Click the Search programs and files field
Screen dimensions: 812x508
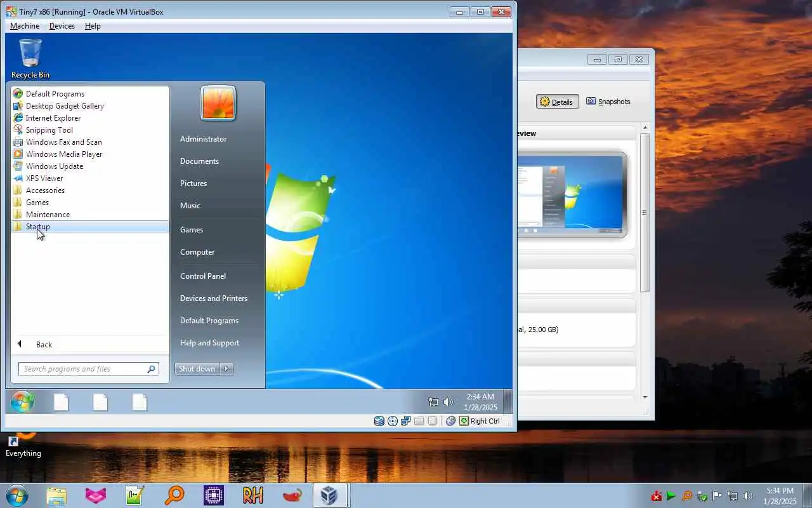(x=88, y=369)
